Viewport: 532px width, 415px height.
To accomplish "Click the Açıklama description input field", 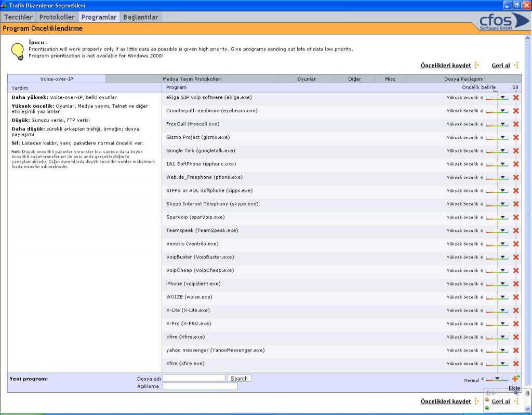I will coord(200,386).
